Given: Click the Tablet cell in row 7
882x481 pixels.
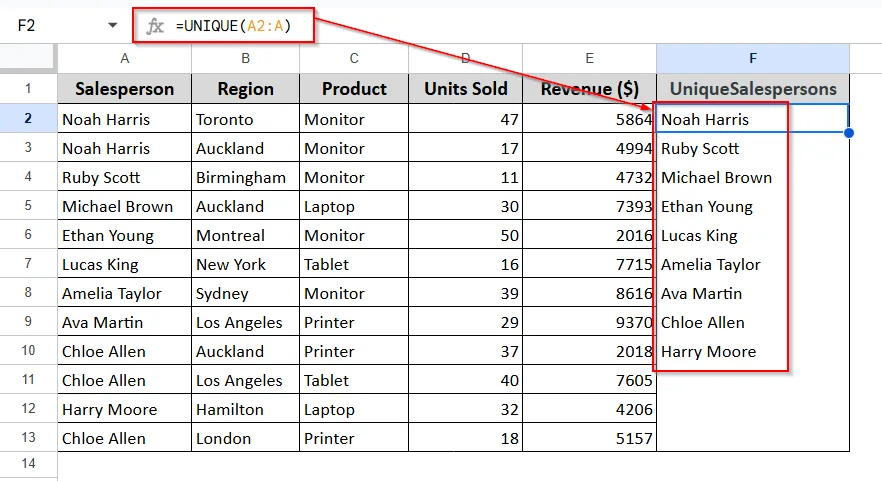Looking at the screenshot, I should [x=354, y=264].
